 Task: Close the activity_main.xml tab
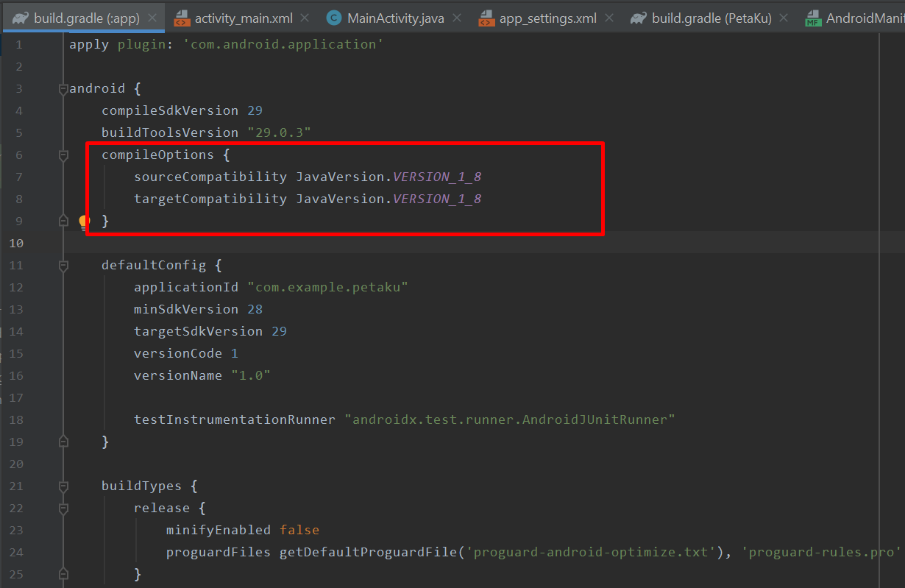coord(305,18)
